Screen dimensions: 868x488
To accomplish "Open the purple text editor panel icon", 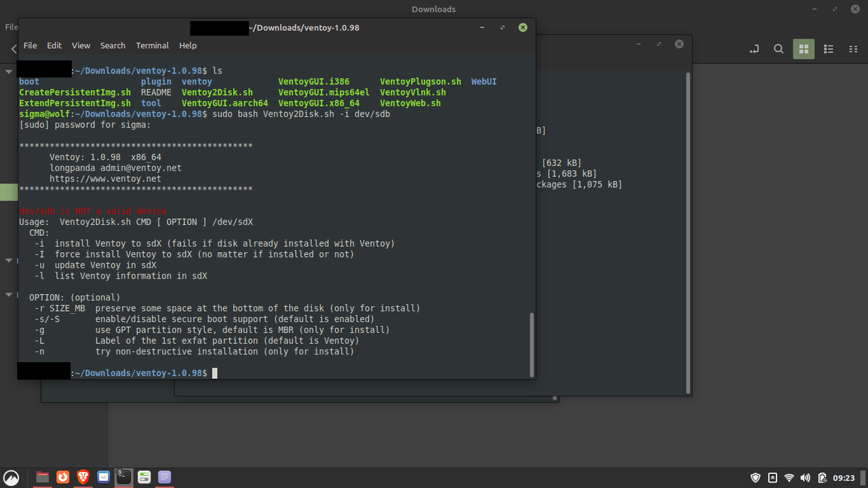I will point(164,477).
